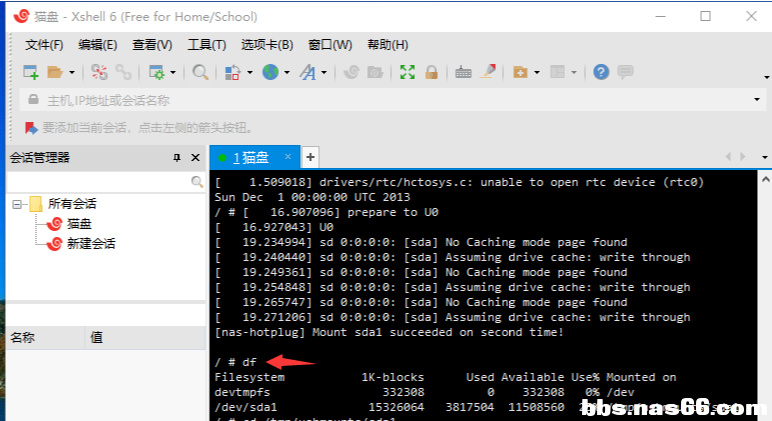772x421 pixels.
Task: Click the grayed icon right of the swirl
Action: tap(375, 72)
